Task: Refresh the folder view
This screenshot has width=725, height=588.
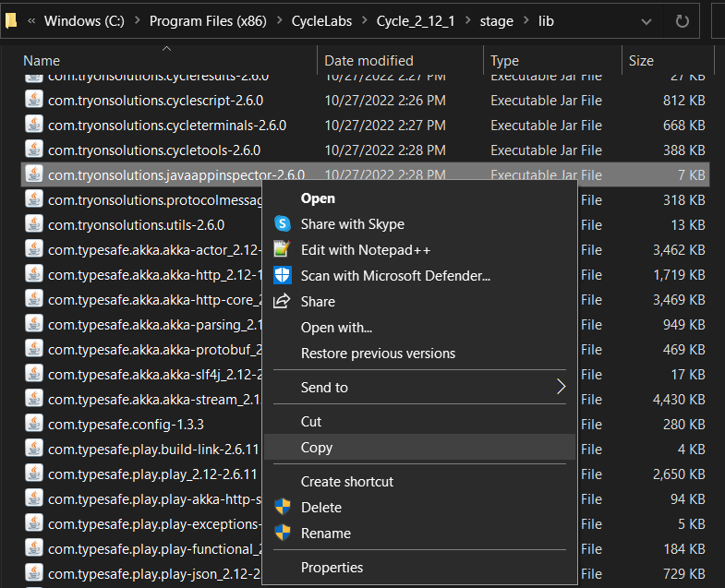Action: click(x=682, y=21)
